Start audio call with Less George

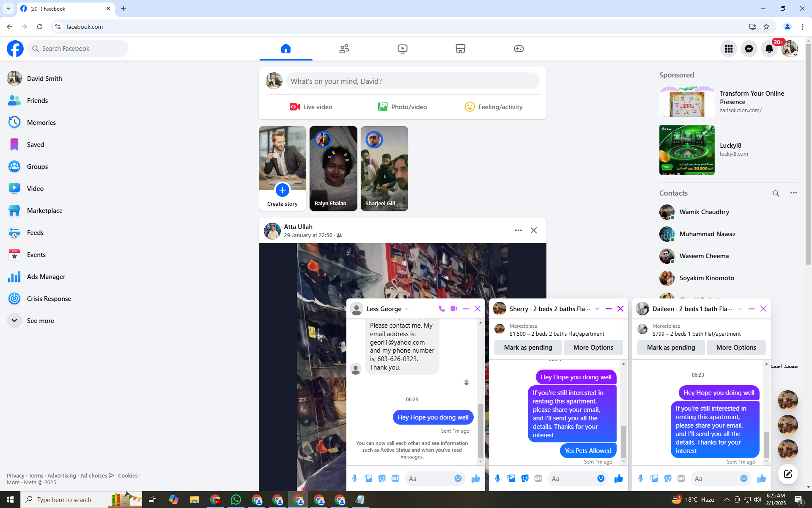click(442, 309)
